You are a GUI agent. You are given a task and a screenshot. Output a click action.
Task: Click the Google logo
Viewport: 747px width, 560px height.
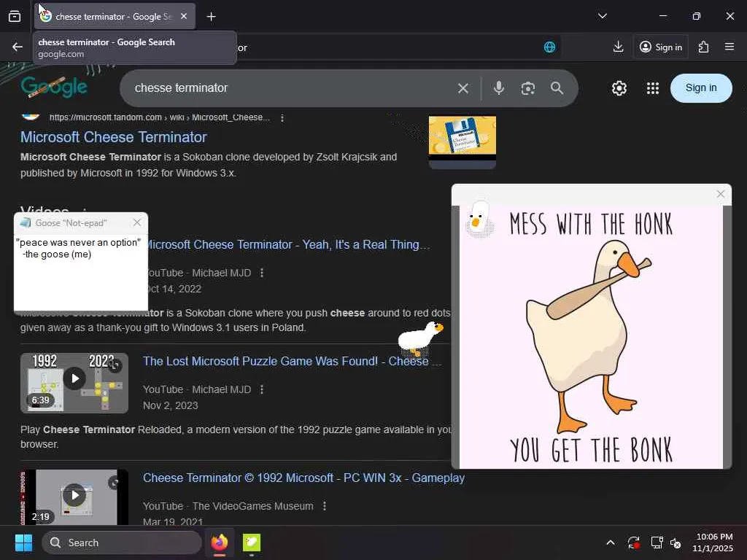click(x=53, y=86)
